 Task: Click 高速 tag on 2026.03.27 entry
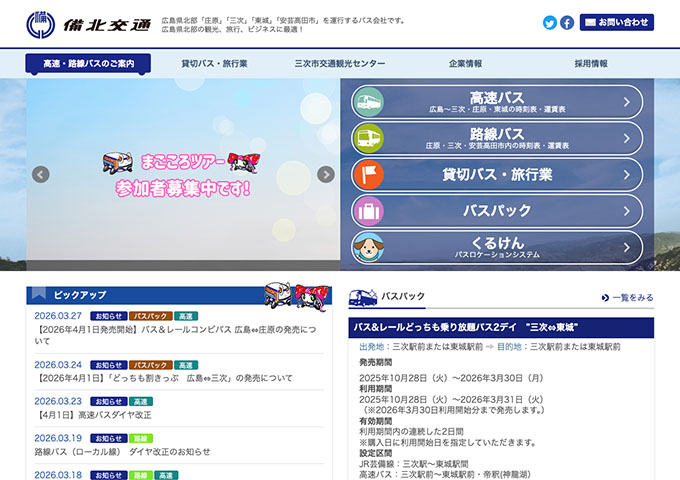click(x=186, y=316)
